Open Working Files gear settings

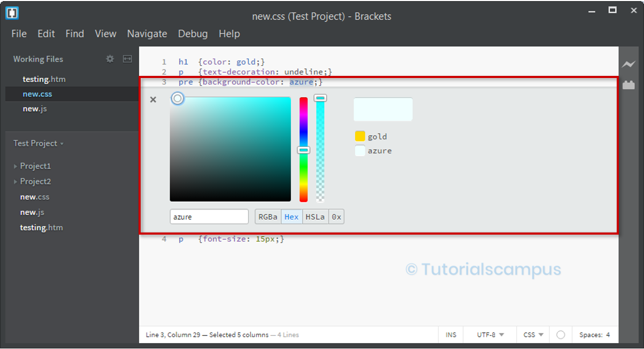[x=110, y=59]
